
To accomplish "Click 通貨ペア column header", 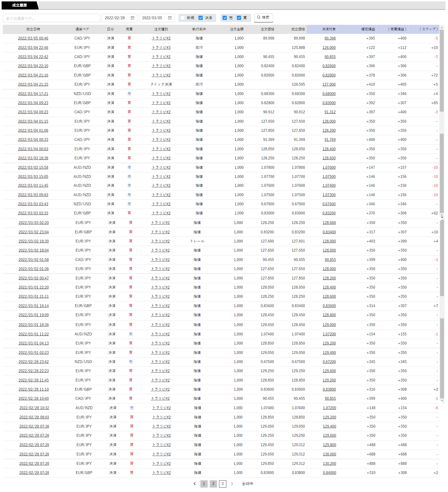I will pyautogui.click(x=82, y=29).
